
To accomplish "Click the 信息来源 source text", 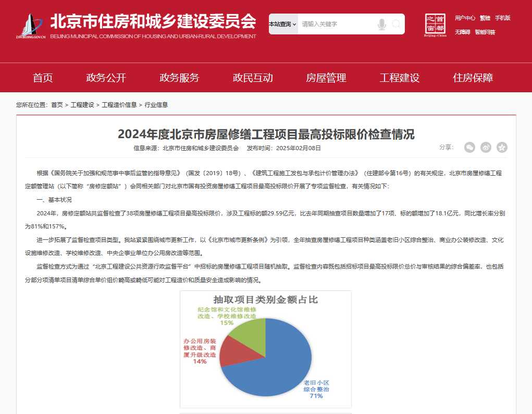I will click(x=186, y=149).
